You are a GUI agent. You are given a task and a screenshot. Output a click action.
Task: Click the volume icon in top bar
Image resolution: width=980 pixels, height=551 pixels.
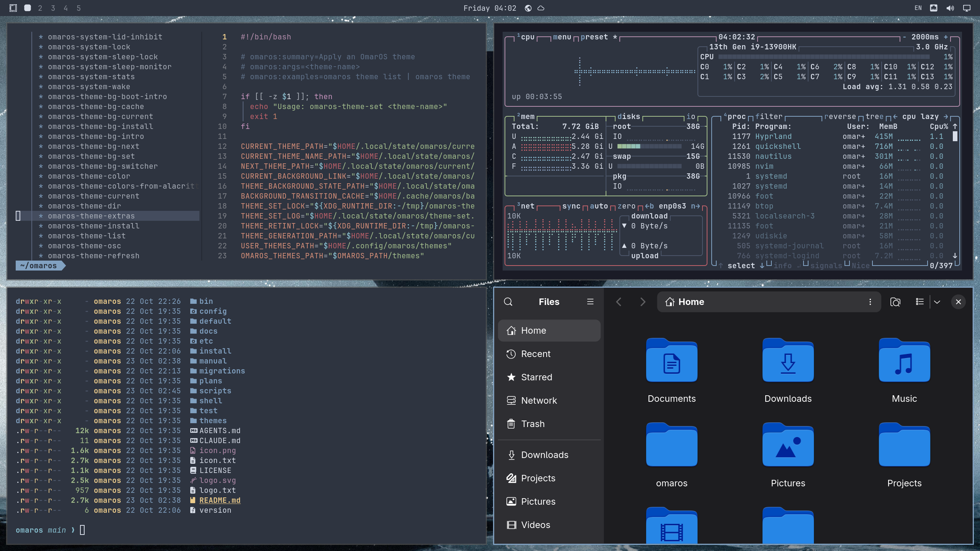tap(950, 8)
